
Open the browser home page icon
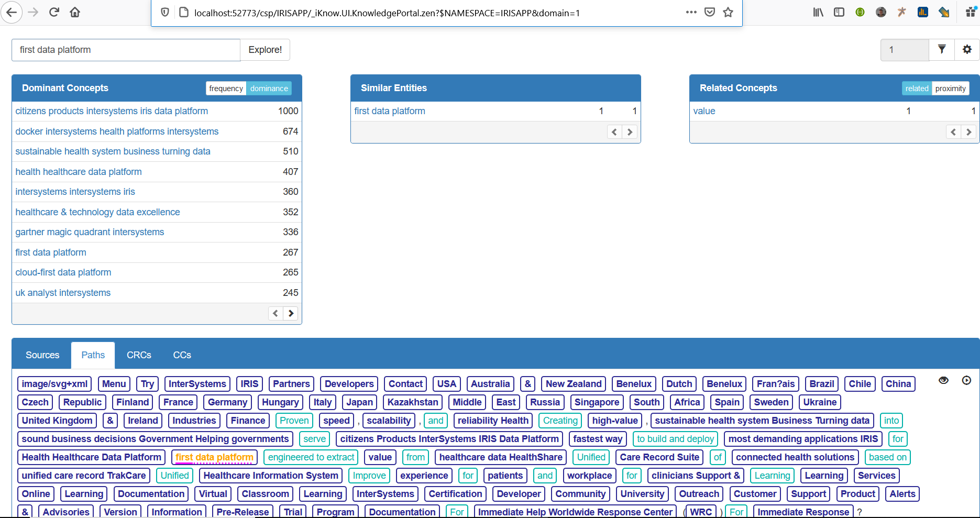click(x=75, y=12)
